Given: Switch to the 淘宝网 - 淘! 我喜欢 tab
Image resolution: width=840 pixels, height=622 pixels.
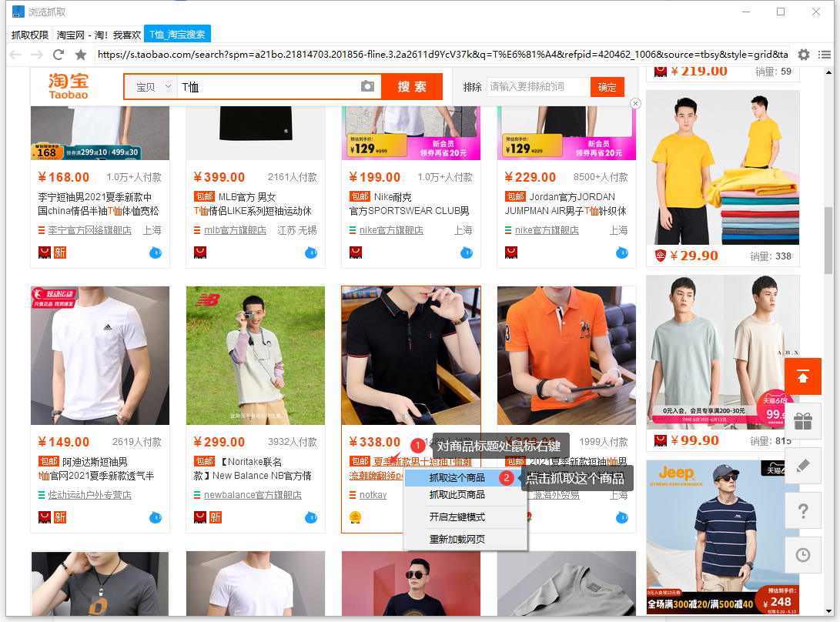Looking at the screenshot, I should [99, 35].
